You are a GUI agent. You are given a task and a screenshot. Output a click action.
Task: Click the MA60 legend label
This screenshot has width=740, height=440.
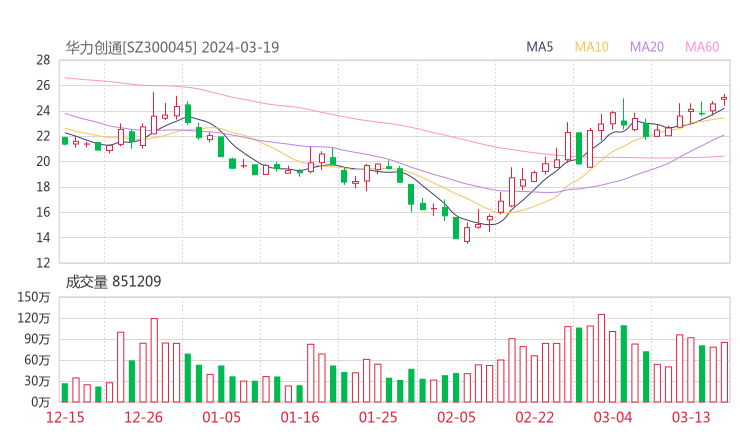pyautogui.click(x=702, y=47)
